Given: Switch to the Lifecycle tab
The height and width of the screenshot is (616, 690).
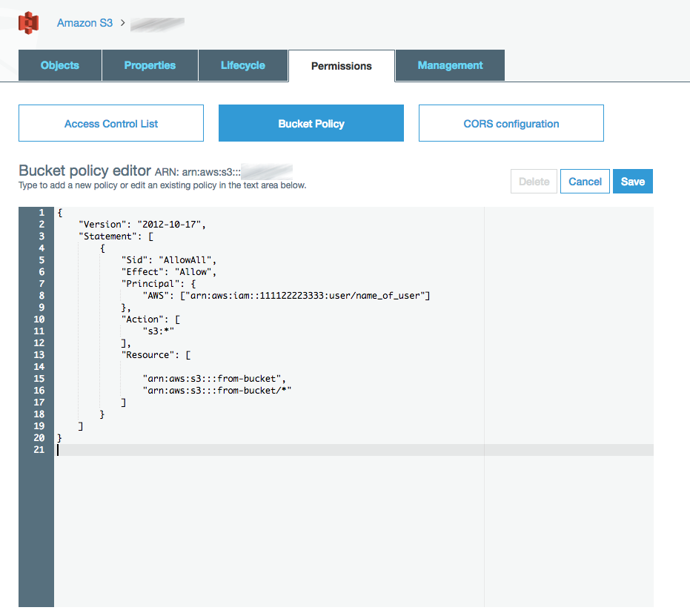Looking at the screenshot, I should coord(243,65).
